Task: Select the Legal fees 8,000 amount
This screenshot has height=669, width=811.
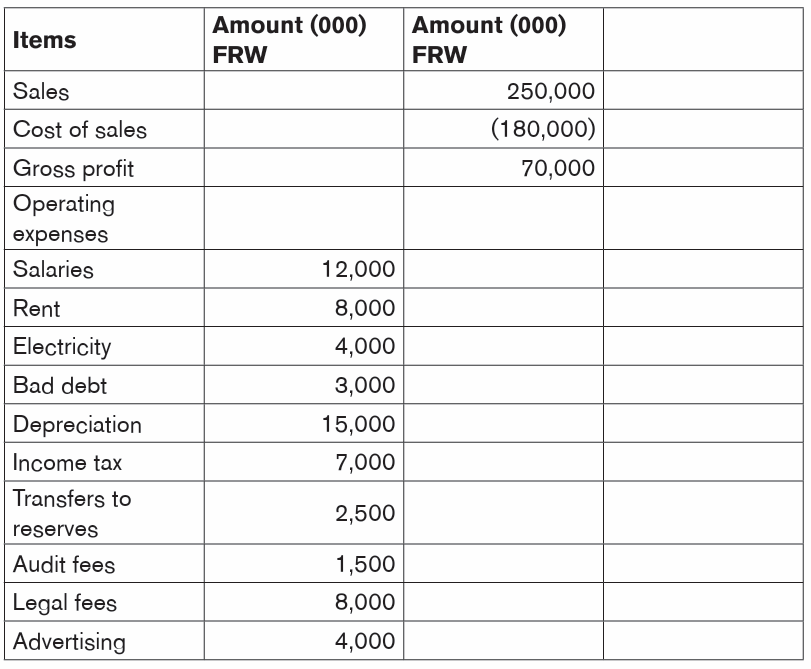Action: click(x=365, y=602)
